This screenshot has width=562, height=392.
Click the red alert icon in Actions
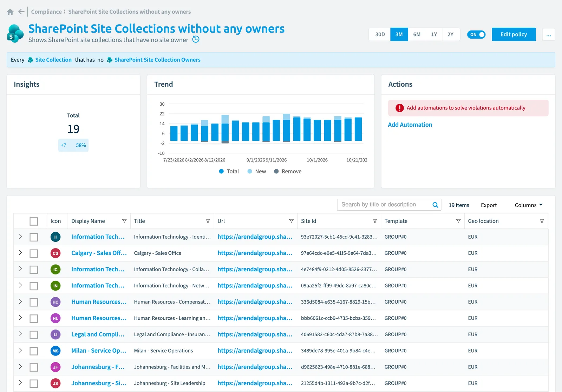[x=400, y=108]
